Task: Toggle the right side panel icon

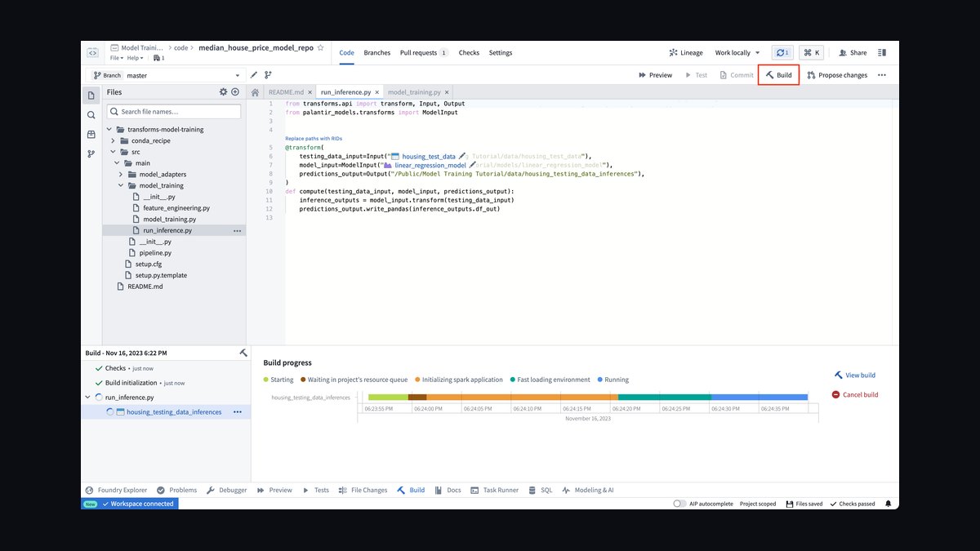Action: pyautogui.click(x=882, y=52)
